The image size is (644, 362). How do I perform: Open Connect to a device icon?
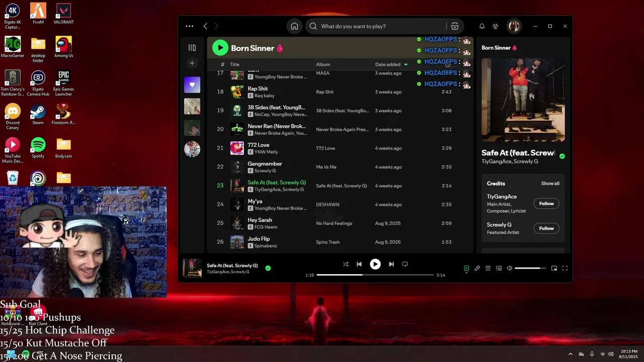point(499,268)
